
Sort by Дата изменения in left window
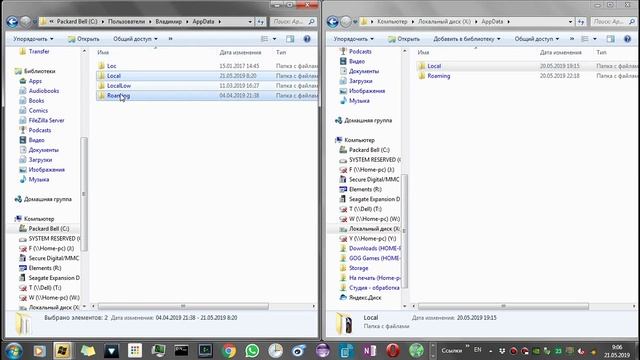coord(240,52)
